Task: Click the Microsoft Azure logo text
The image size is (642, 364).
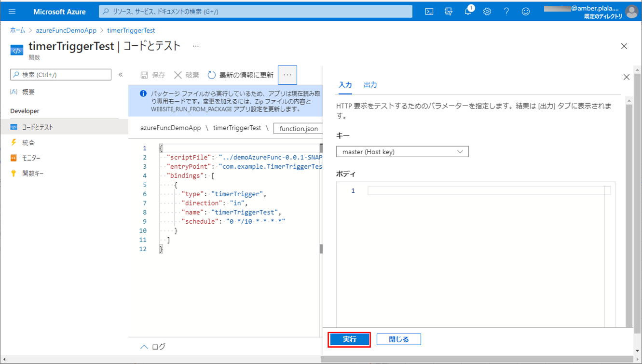Action: (x=59, y=12)
